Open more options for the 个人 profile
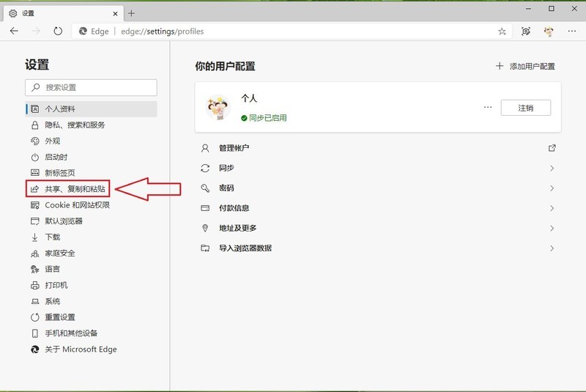This screenshot has height=392, width=586. click(488, 108)
